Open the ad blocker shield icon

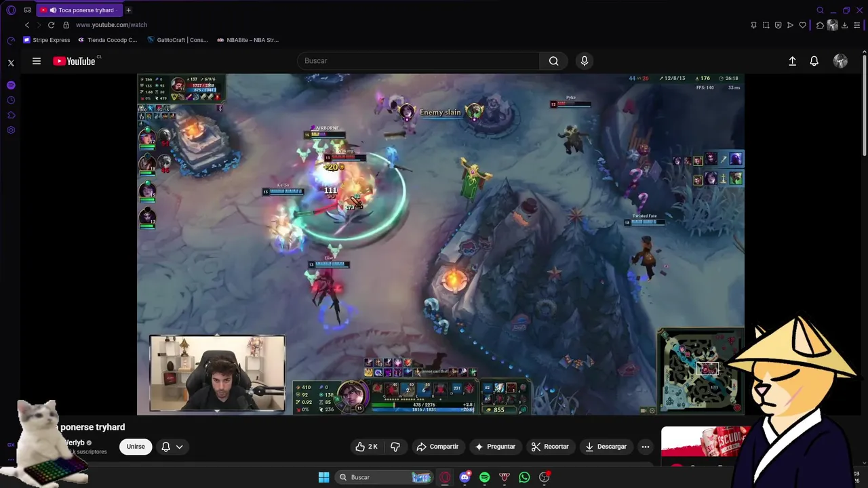pyautogui.click(x=778, y=25)
